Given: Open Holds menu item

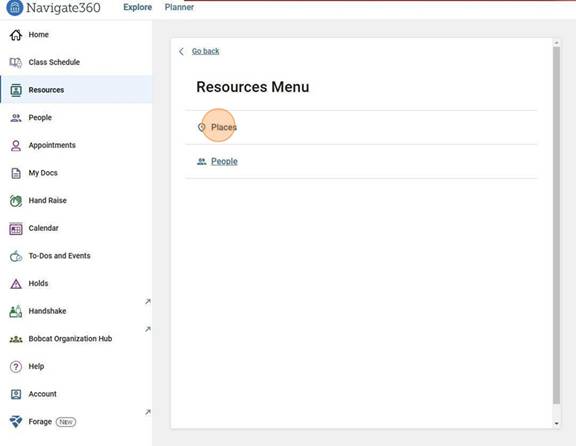Looking at the screenshot, I should (x=76, y=284).
